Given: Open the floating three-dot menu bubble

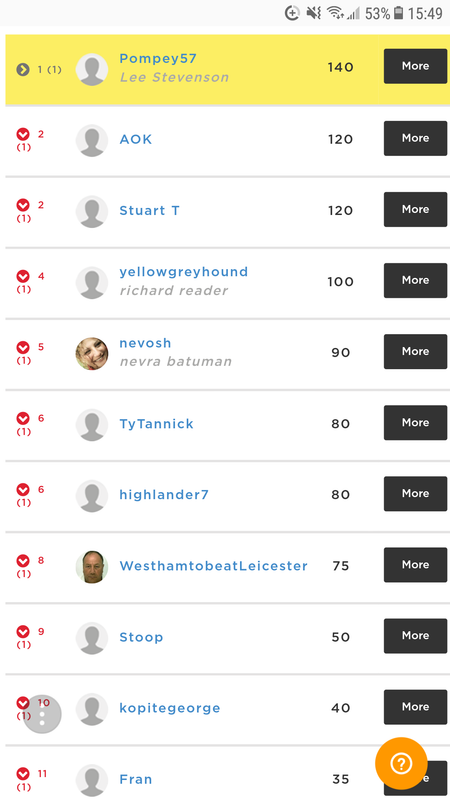Looking at the screenshot, I should (x=42, y=714).
